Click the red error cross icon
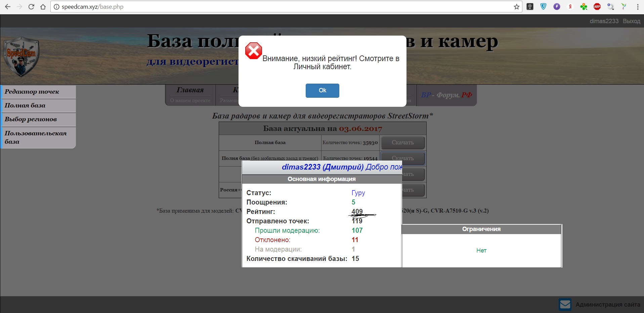This screenshot has height=313, width=644. pos(253,51)
